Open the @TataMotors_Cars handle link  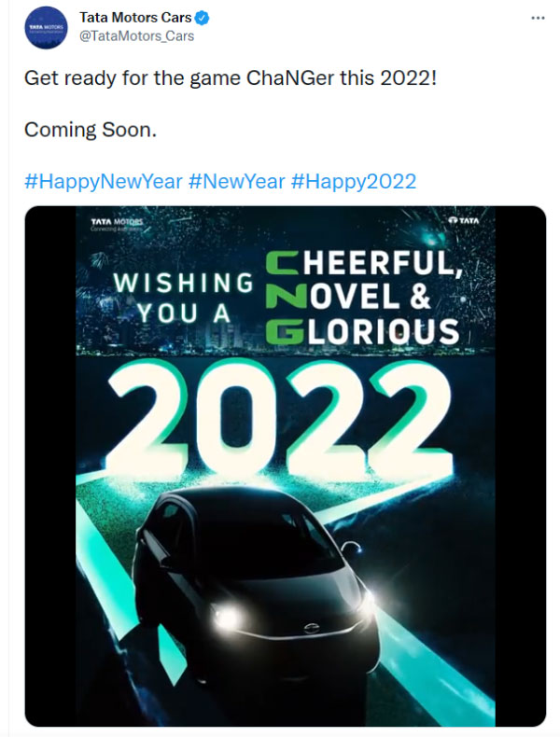(x=137, y=36)
